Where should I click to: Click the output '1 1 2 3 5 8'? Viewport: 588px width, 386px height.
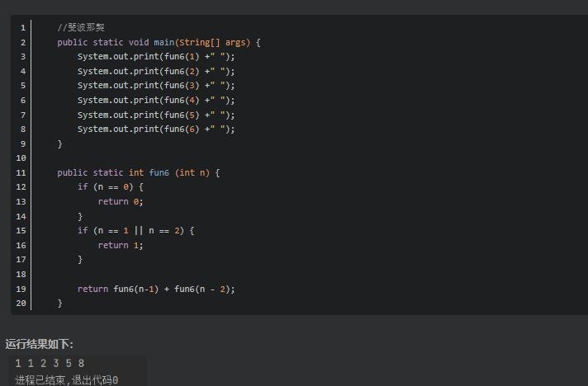[x=50, y=363]
